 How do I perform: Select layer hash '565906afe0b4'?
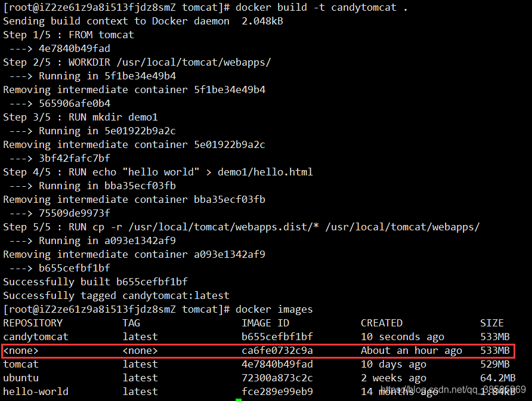tap(75, 103)
